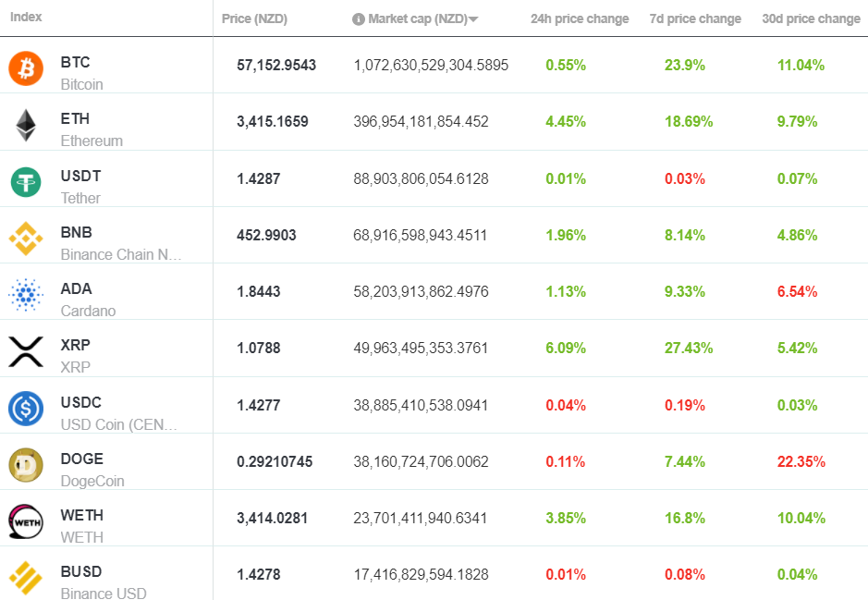Viewport: 868px width, 600px height.
Task: Click BNB 24h change 1.96%
Action: point(566,235)
